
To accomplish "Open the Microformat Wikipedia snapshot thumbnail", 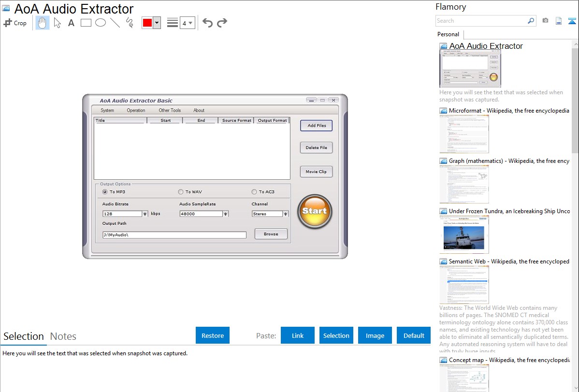I will tap(464, 134).
